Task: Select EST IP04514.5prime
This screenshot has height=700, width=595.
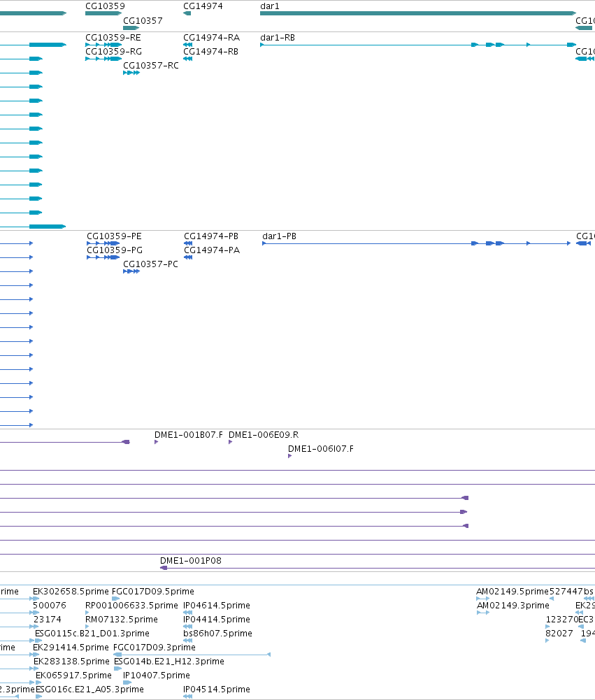Action: 217,690
